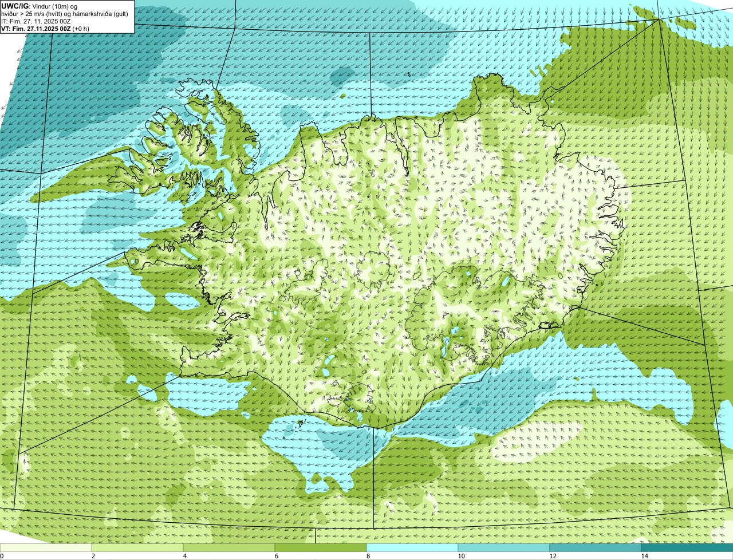Viewport: 733px width, 560px height.
Task: Click the "14" label on the scale
Action: point(644,556)
